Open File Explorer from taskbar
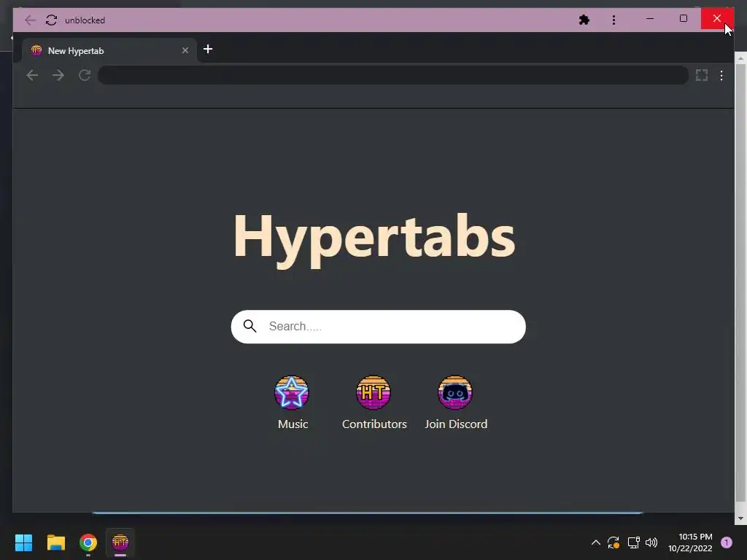747x560 pixels. pos(55,542)
